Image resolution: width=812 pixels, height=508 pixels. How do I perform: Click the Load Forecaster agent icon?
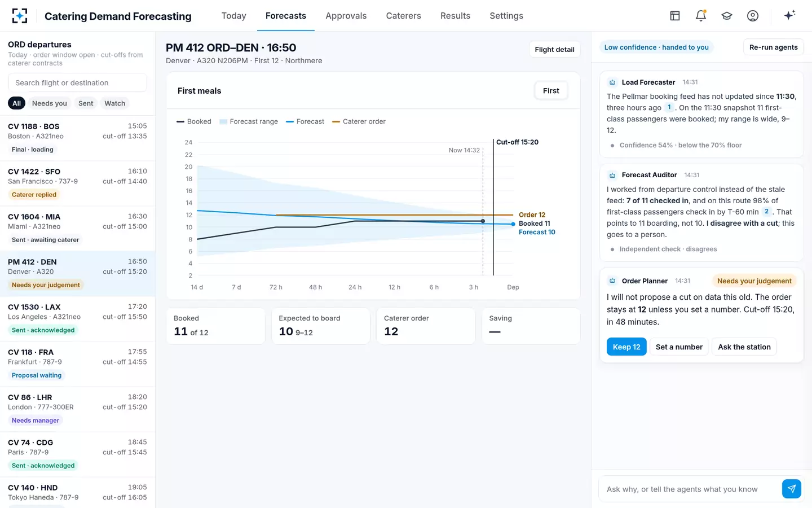click(612, 82)
